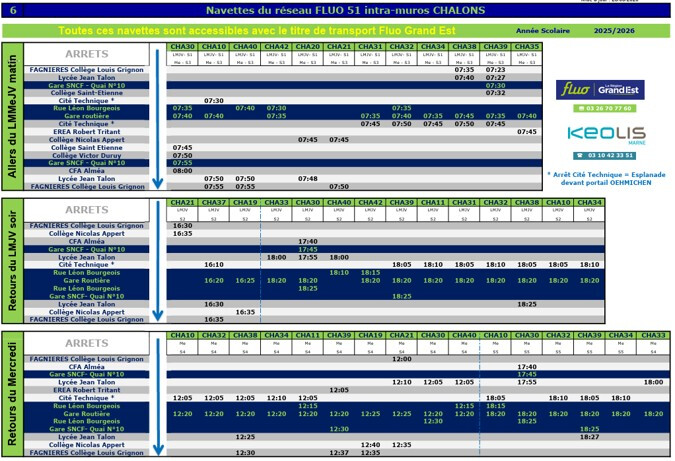Click Collège Victor Duruy stop name
Screen dimensions: 675x461
[x=87, y=155]
